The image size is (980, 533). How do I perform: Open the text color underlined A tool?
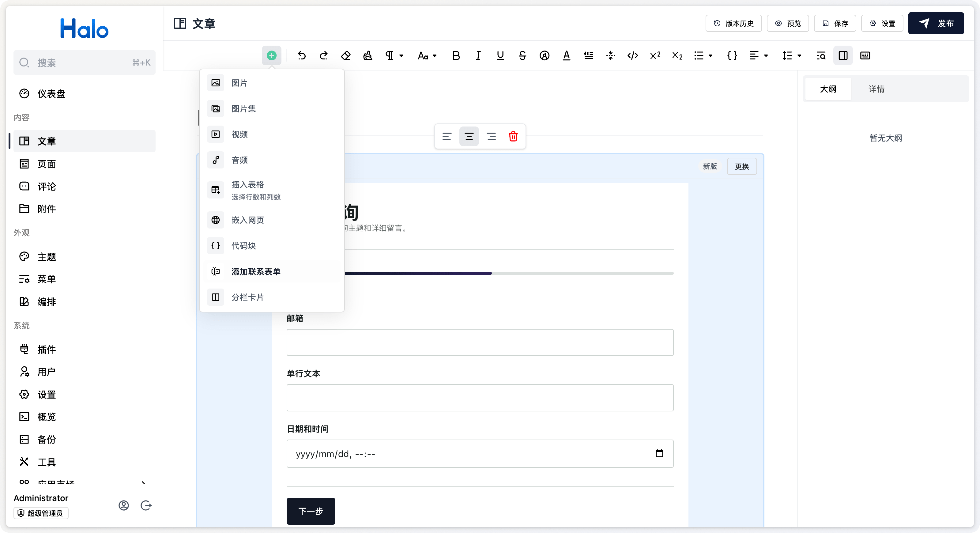point(566,55)
